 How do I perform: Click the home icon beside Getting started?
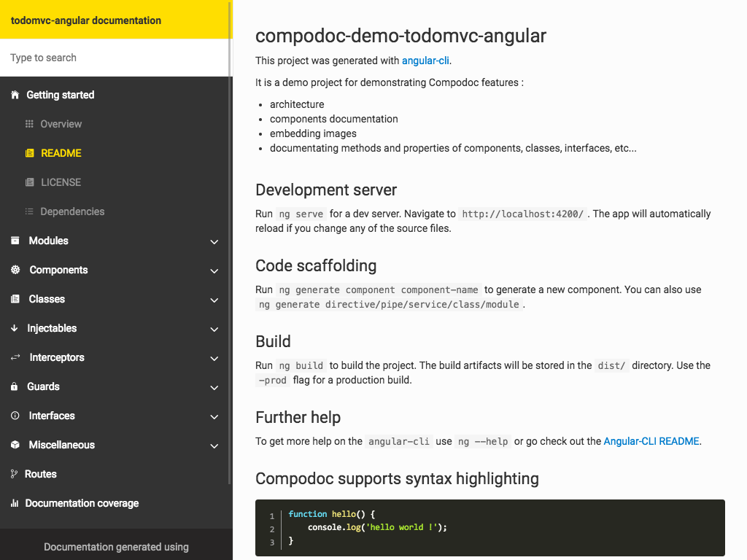coord(15,95)
